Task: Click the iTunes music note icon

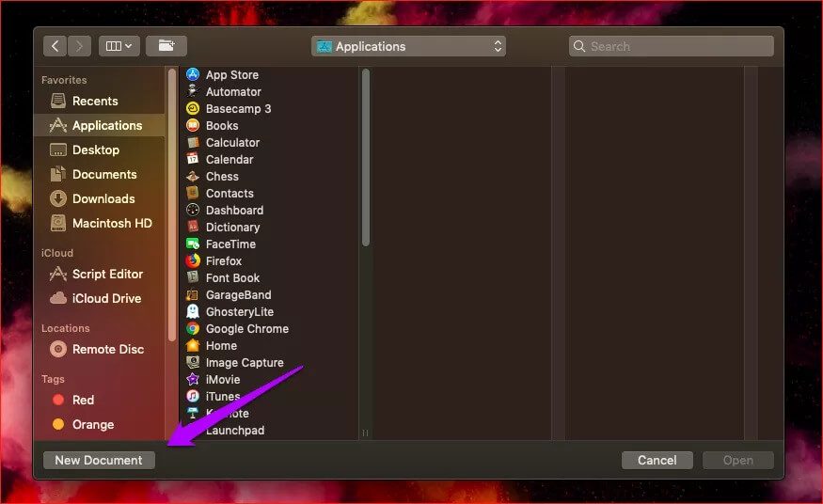Action: tap(193, 396)
